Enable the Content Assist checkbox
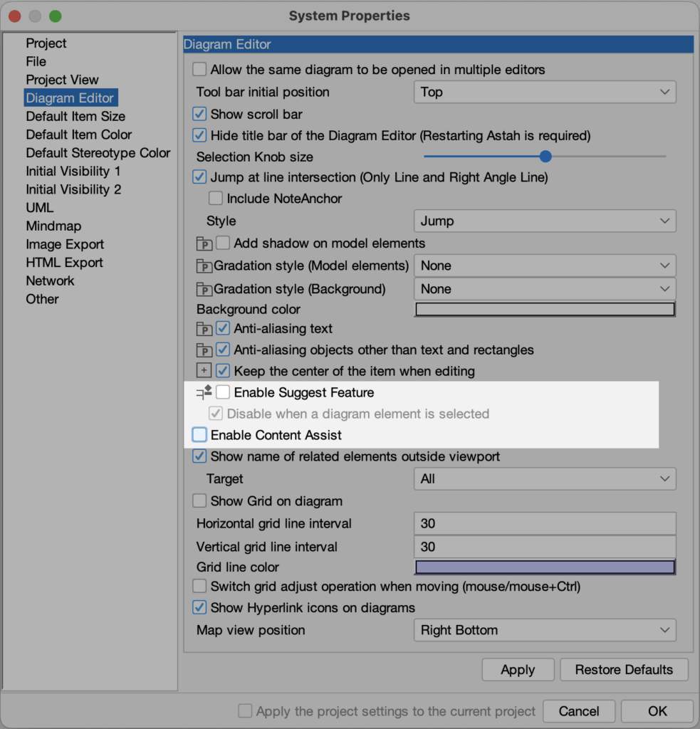The image size is (700, 729). [x=200, y=435]
